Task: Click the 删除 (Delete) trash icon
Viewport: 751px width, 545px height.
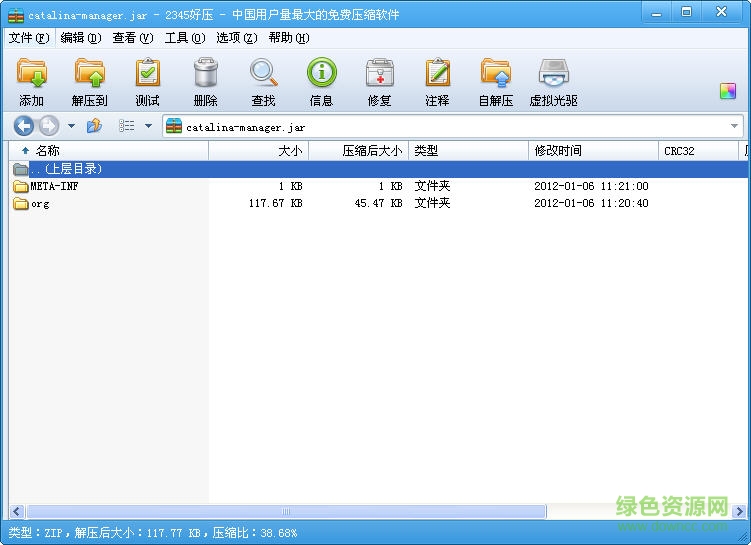Action: (205, 73)
